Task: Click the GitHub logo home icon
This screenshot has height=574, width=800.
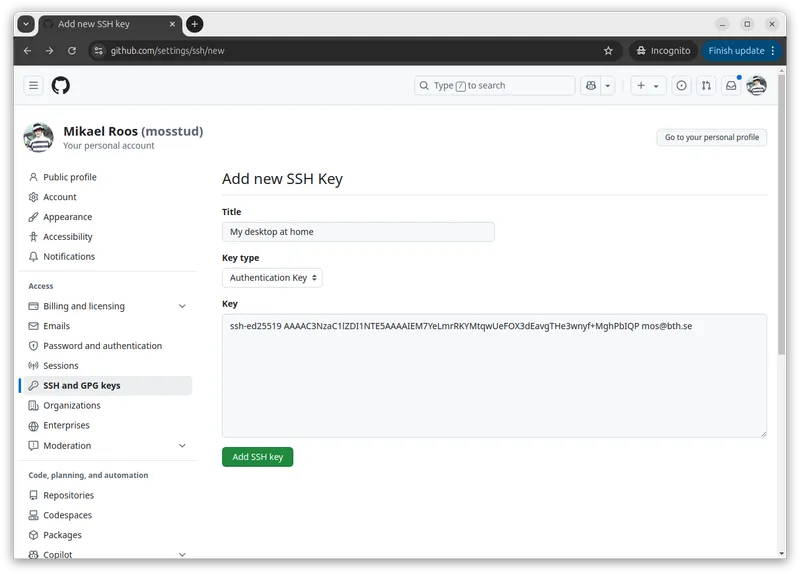Action: (61, 86)
